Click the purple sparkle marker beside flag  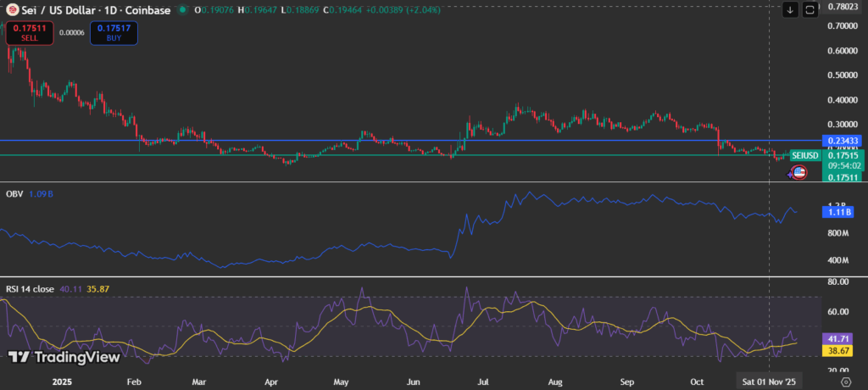790,173
